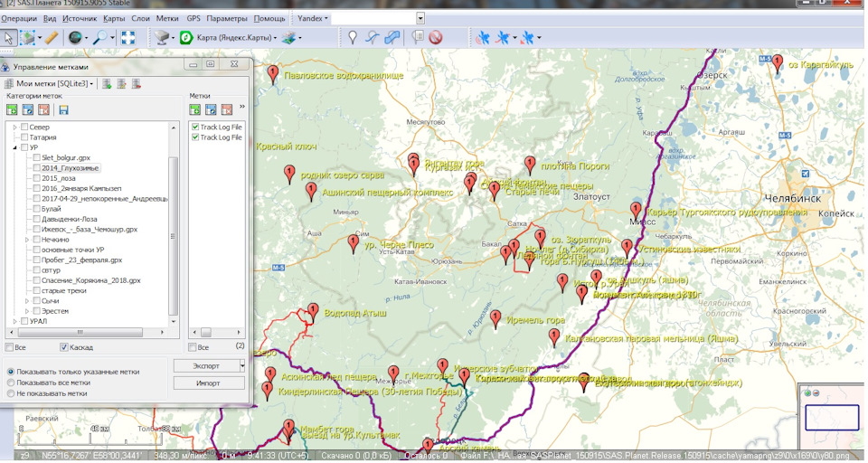The image size is (868, 463).
Task: Click add database icon with green plus
Action: coord(107,84)
